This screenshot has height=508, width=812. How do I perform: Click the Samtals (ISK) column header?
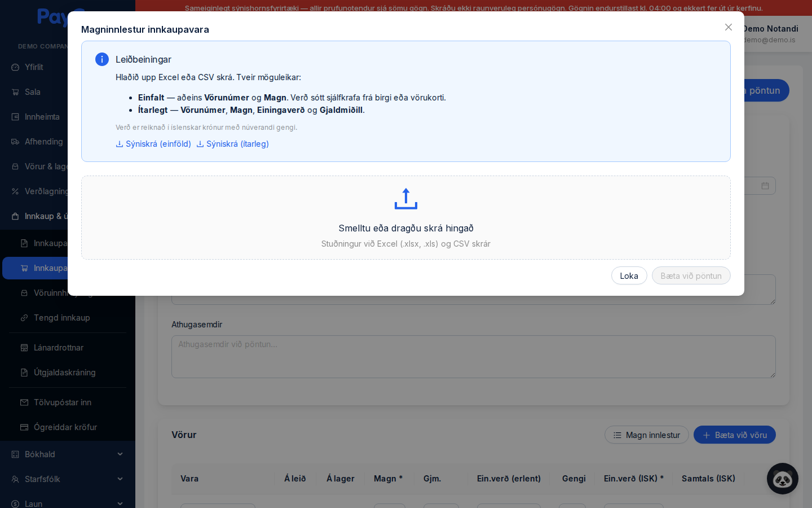coord(708,479)
